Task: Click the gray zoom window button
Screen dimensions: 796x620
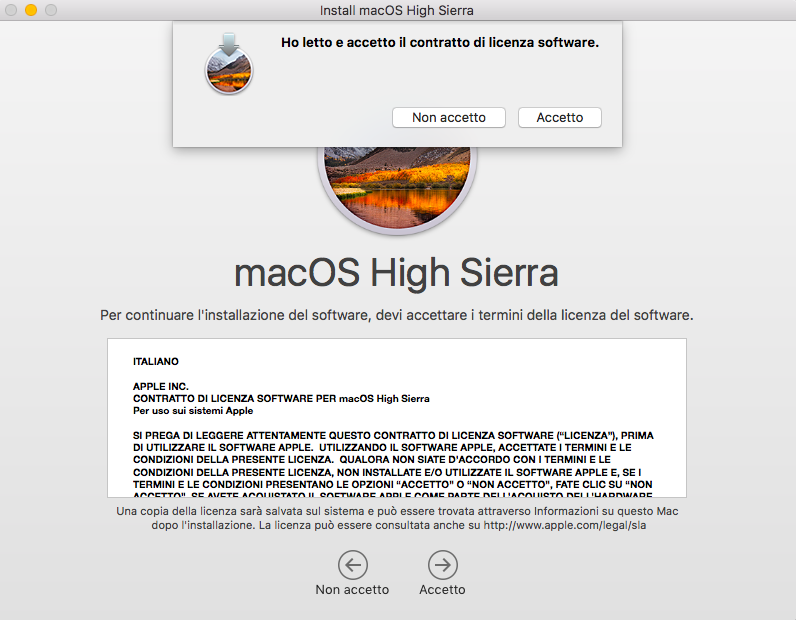Action: tap(51, 10)
